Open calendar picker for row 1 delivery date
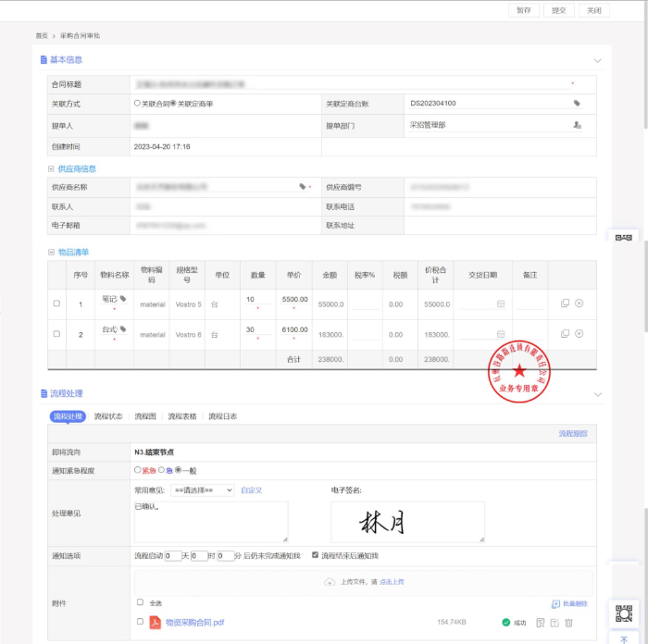The width and height of the screenshot is (648, 644). tap(501, 303)
